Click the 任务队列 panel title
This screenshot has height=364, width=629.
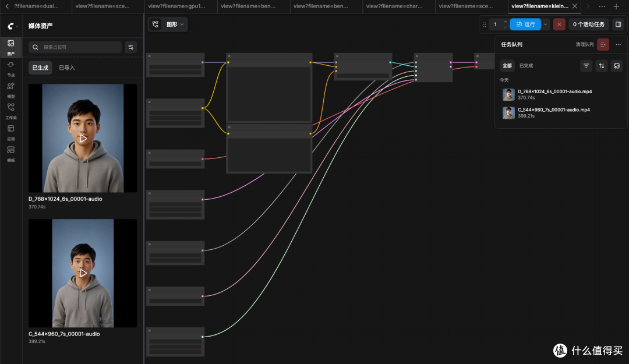pos(511,44)
